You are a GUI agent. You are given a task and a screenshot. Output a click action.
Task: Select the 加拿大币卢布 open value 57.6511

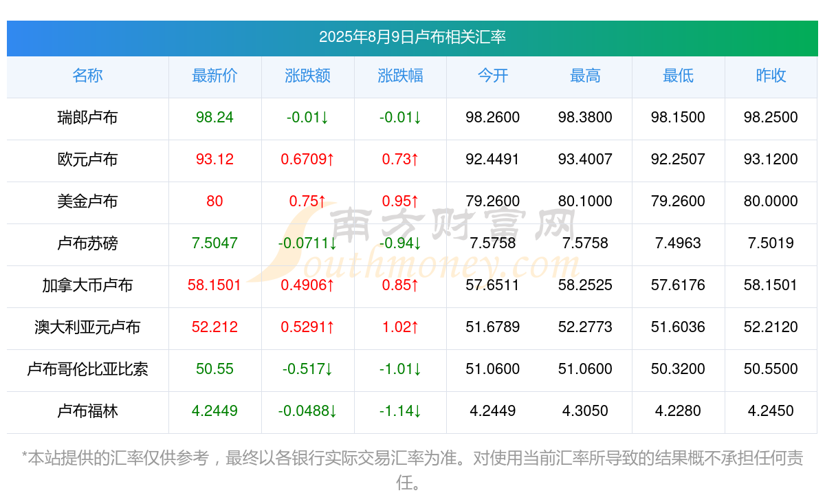tap(493, 285)
